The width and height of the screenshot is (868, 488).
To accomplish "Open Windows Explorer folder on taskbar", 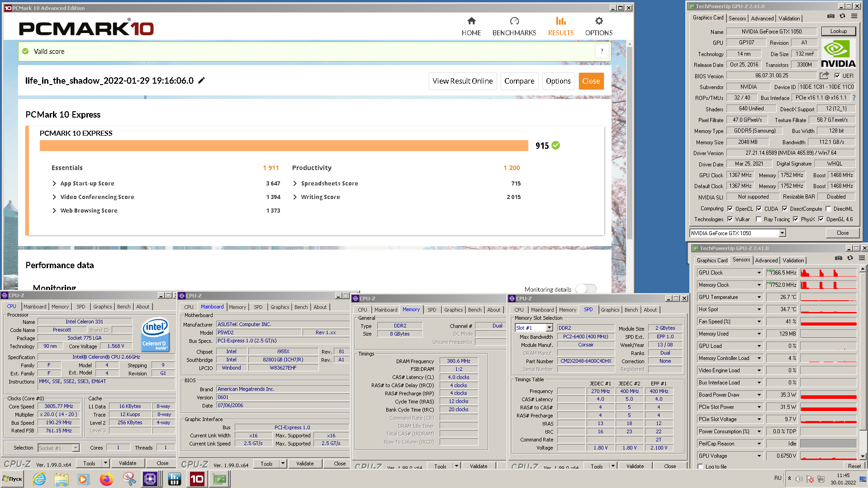I will (61, 479).
